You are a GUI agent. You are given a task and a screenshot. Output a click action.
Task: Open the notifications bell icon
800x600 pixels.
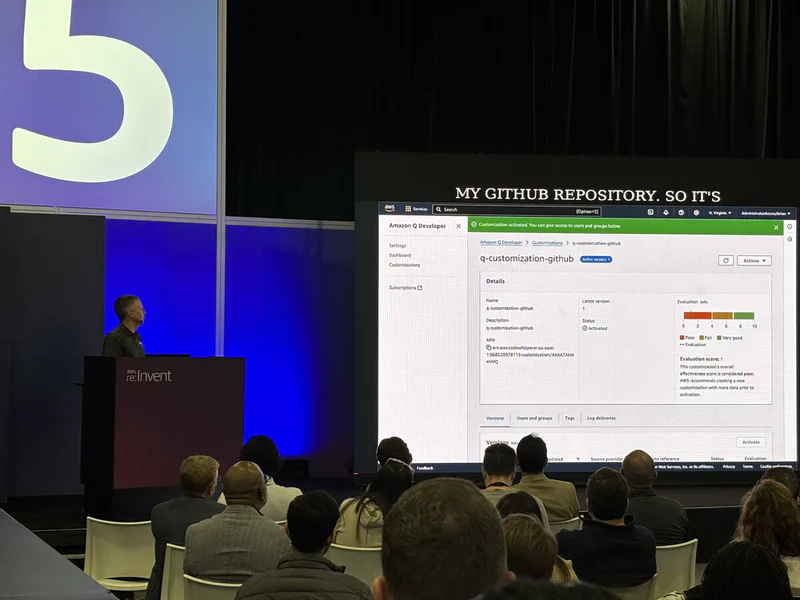tap(666, 212)
